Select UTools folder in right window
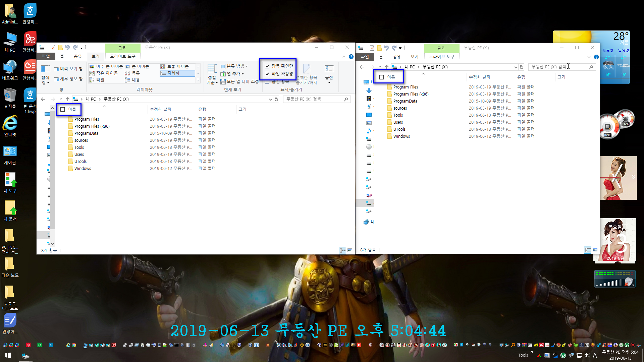 pyautogui.click(x=399, y=129)
